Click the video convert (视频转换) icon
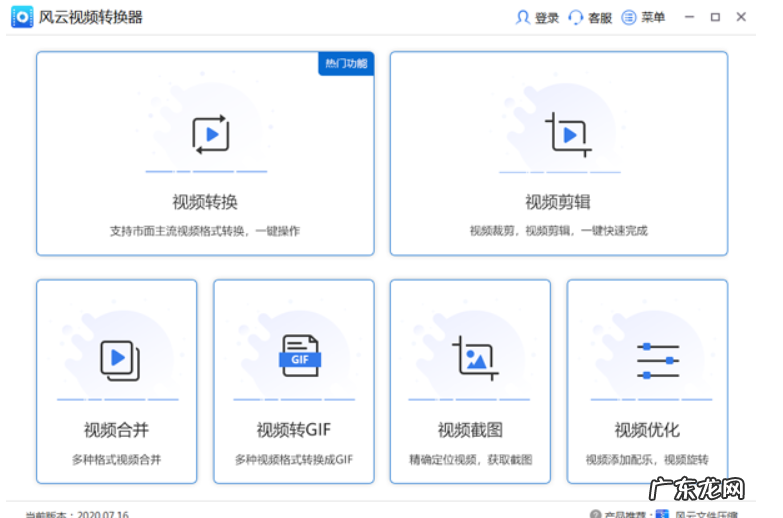The image size is (783, 518). (211, 134)
